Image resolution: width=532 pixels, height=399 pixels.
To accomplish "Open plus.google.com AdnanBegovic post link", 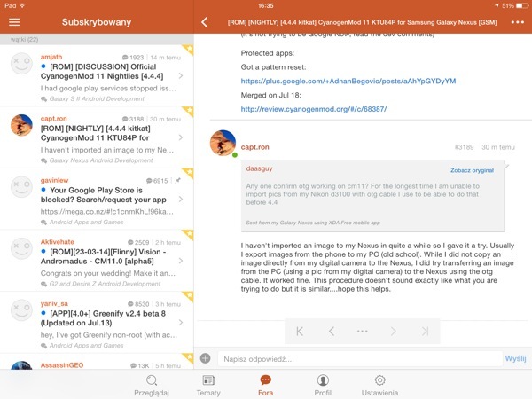I will pyautogui.click(x=348, y=81).
